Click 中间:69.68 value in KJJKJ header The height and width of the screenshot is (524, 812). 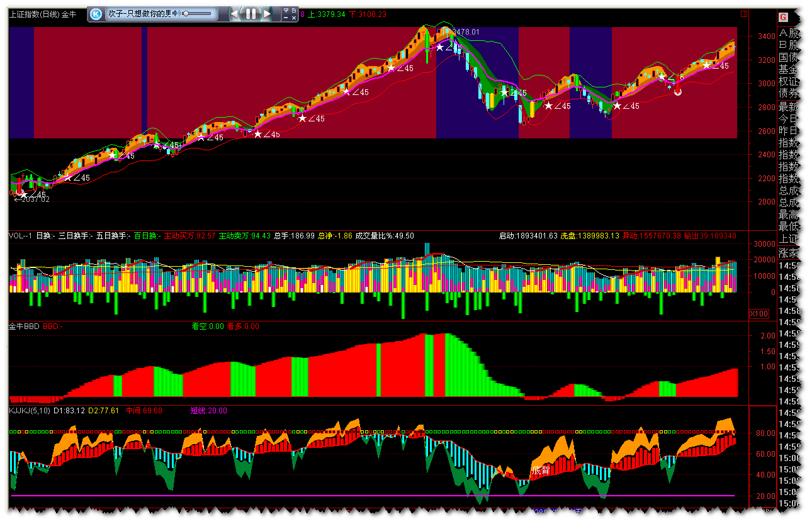coord(145,411)
